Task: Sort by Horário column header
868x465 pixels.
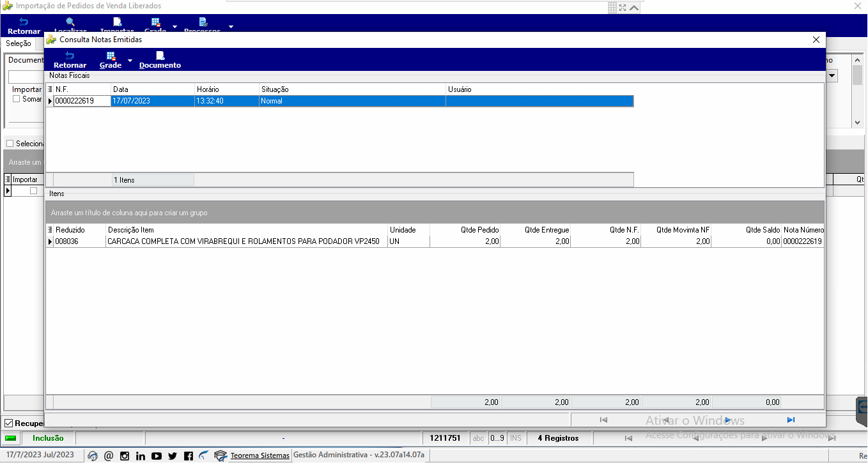Action: pos(227,89)
